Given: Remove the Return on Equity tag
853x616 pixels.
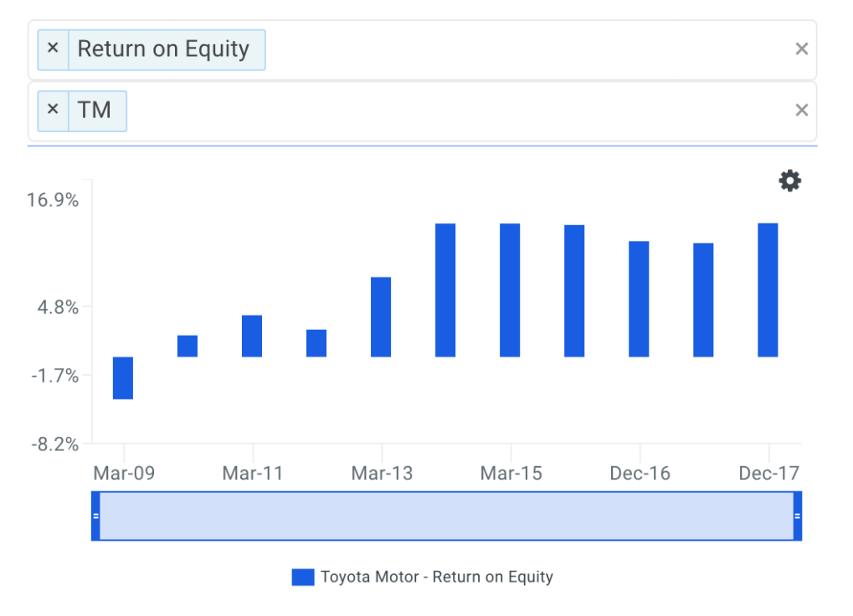Looking at the screenshot, I should (x=53, y=49).
